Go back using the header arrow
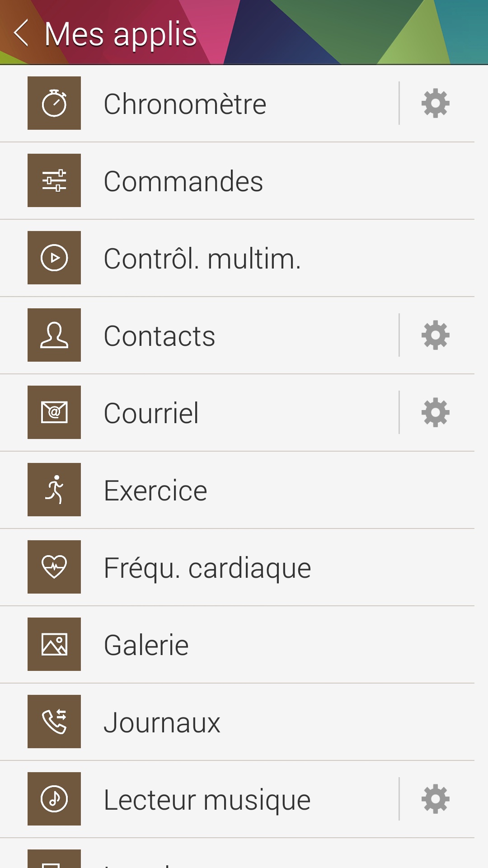The width and height of the screenshot is (488, 868). [x=21, y=33]
